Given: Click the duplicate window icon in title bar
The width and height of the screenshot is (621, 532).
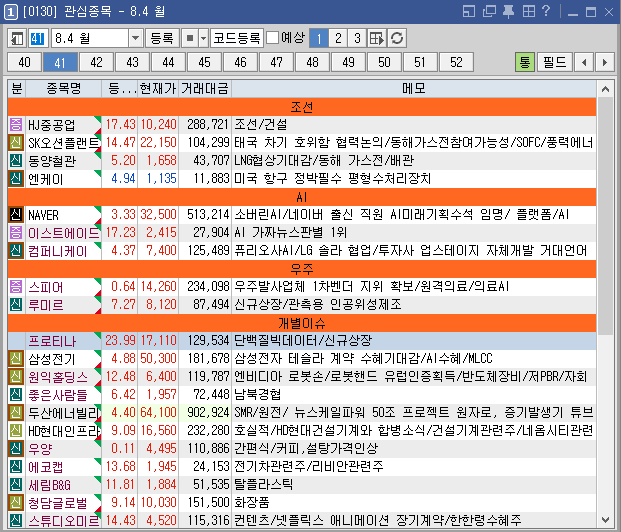Looking at the screenshot, I should click(489, 11).
